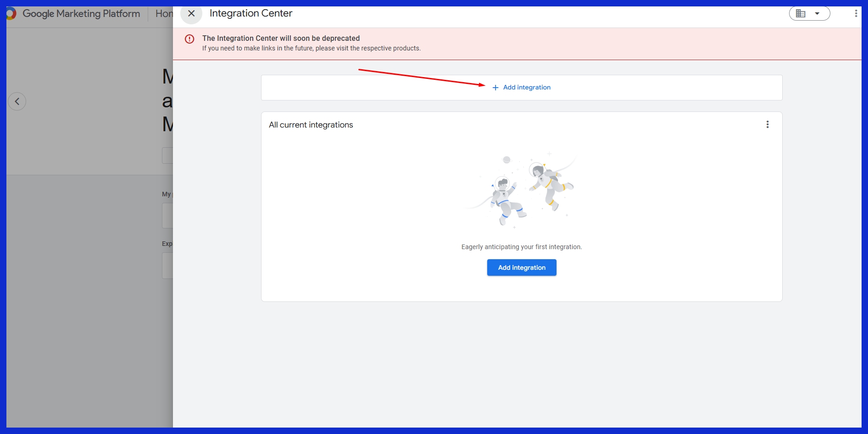This screenshot has height=434, width=868.
Task: Open the top-right vertical dots menu
Action: (856, 13)
